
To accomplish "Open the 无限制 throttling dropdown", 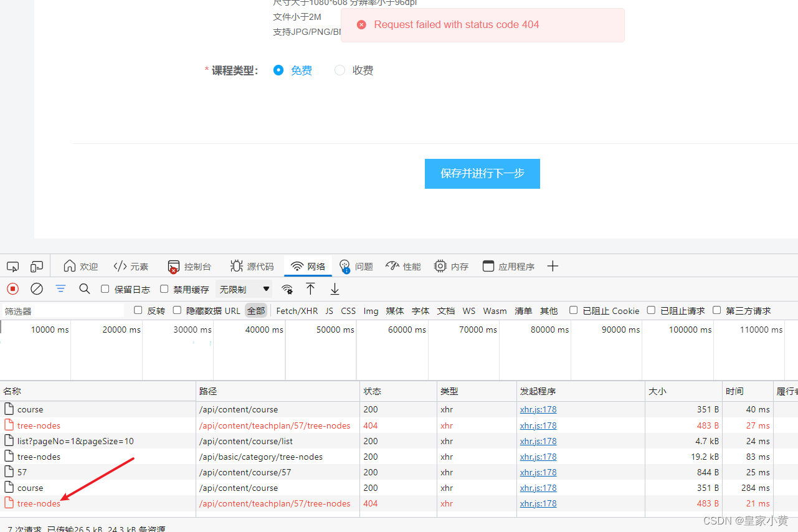I will 244,289.
